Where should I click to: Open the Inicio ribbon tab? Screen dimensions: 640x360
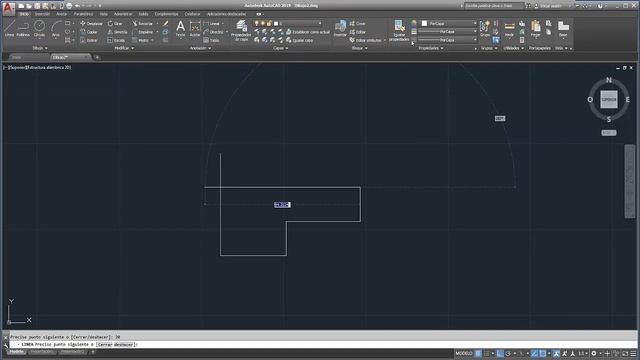(x=24, y=14)
